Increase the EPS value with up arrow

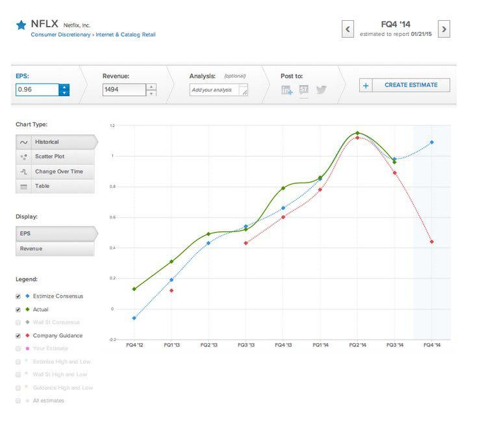tap(64, 87)
